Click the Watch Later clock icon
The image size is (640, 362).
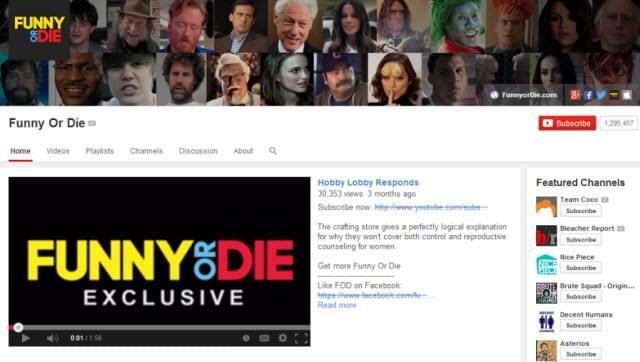click(246, 338)
